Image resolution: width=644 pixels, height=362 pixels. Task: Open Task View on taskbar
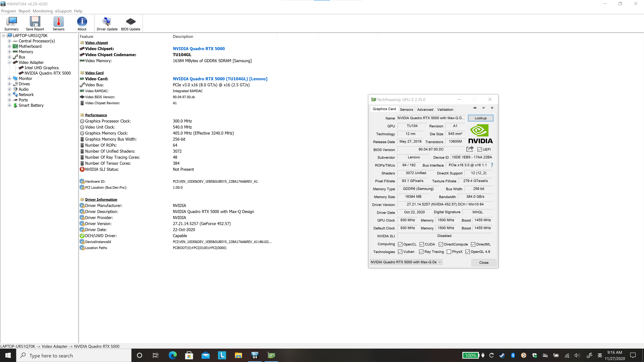155,355
